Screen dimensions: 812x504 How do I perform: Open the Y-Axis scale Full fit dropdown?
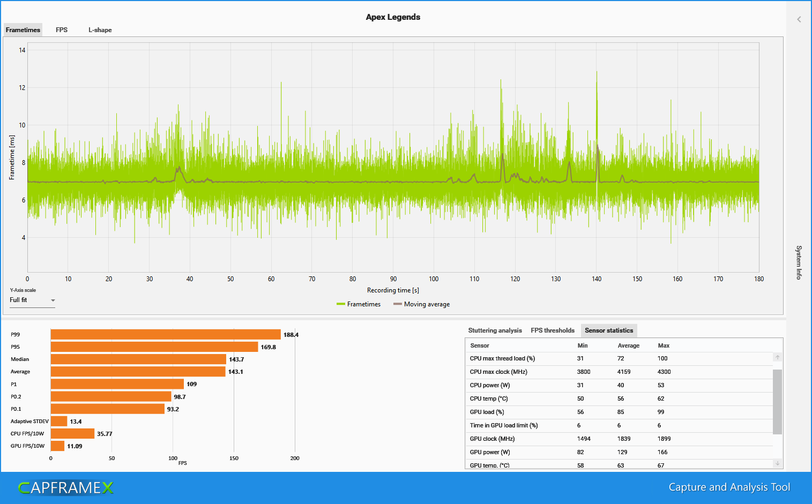[33, 300]
